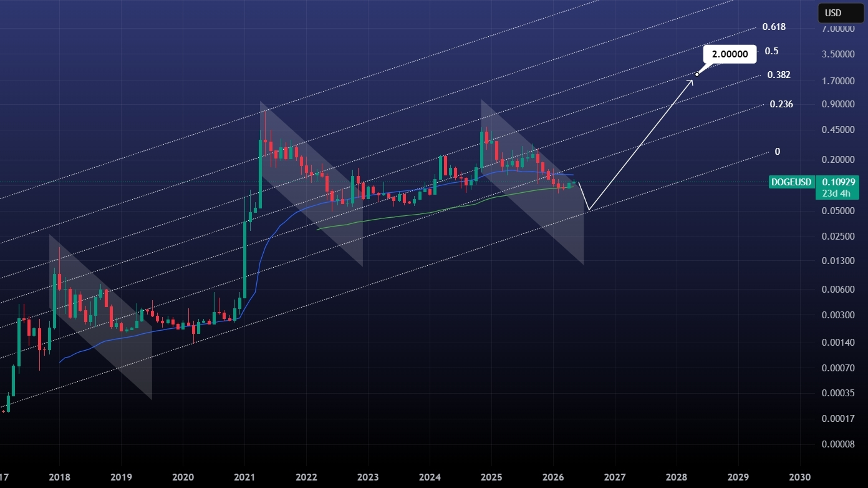Screen dimensions: 868x488
Task: Open the USD currency selector
Action: [x=840, y=12]
